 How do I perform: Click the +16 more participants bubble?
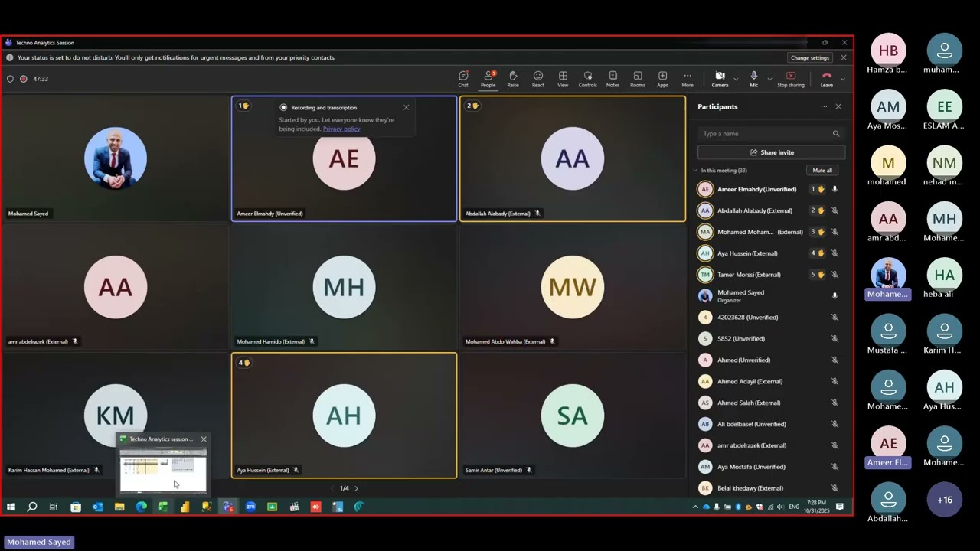tap(945, 500)
